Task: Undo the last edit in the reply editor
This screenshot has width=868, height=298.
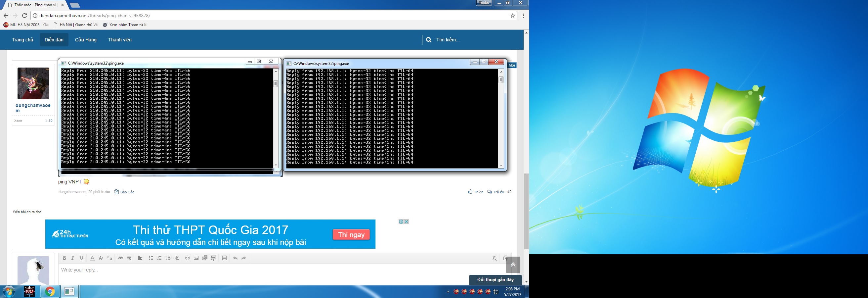Action: click(235, 258)
